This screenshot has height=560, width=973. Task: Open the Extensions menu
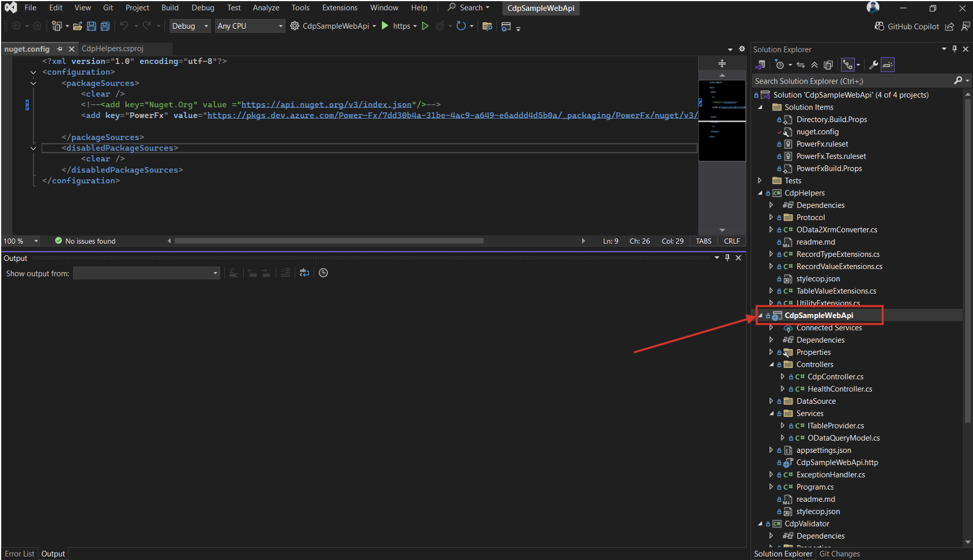click(x=340, y=7)
